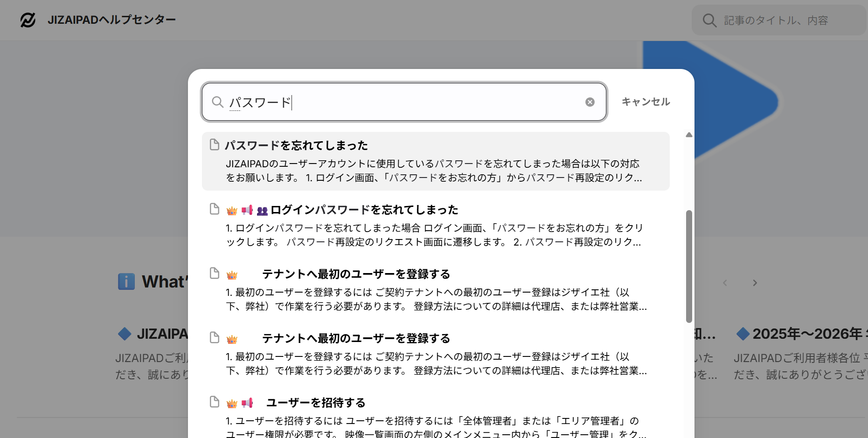The height and width of the screenshot is (438, 868).
Task: Click the results list scrollbar thumb
Action: pos(689,267)
